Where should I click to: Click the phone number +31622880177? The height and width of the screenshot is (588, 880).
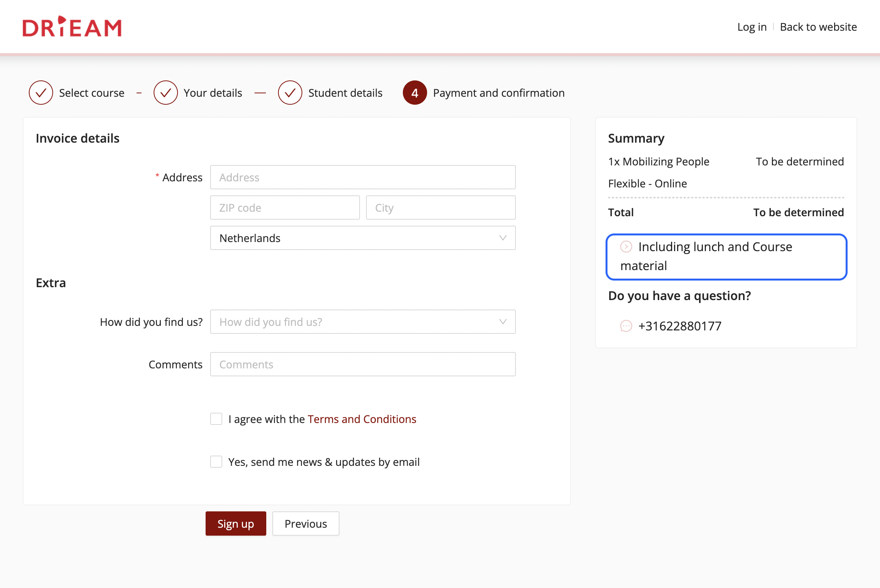click(680, 326)
